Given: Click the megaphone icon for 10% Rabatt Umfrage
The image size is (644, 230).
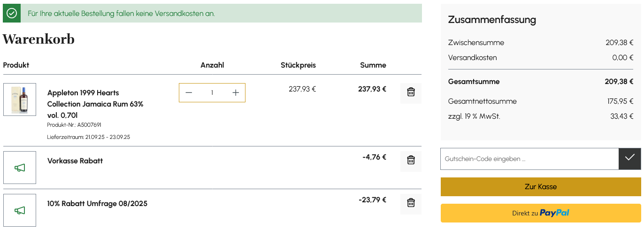Looking at the screenshot, I should point(20,210).
